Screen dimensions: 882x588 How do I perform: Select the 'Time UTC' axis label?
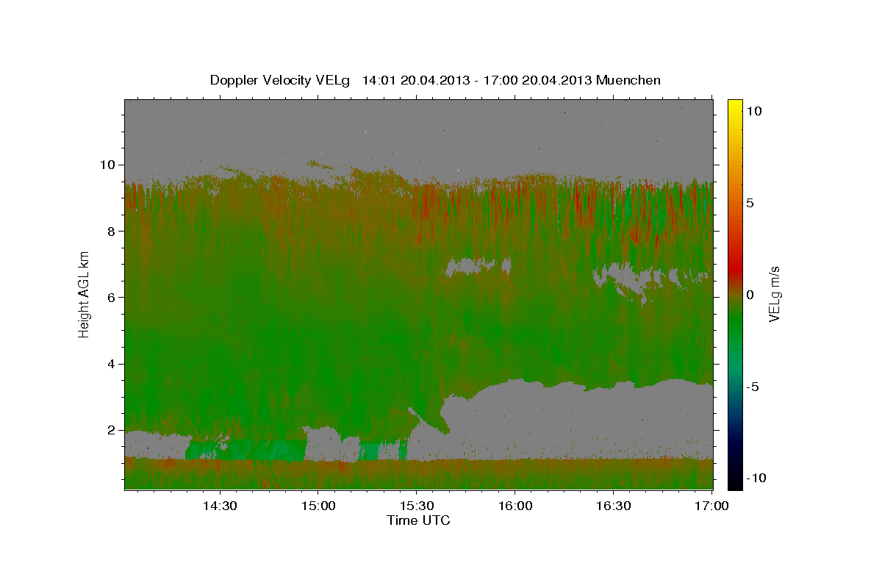[x=418, y=520]
